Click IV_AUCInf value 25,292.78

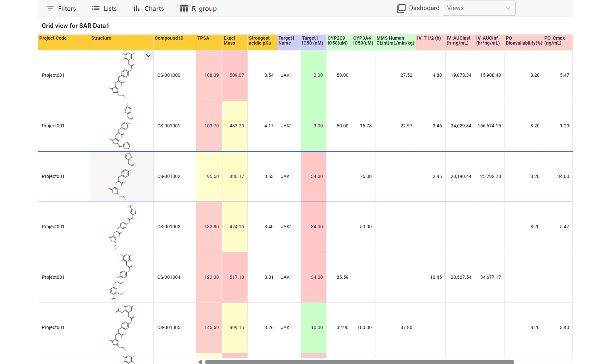coord(491,176)
